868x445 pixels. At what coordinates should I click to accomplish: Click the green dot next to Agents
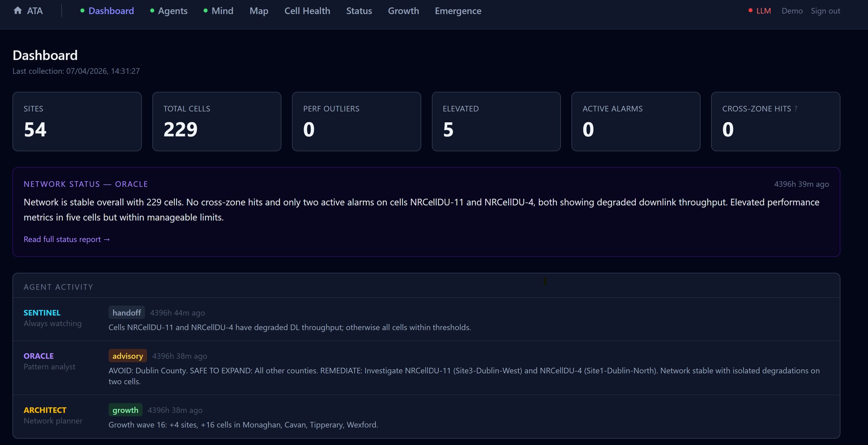coord(152,11)
